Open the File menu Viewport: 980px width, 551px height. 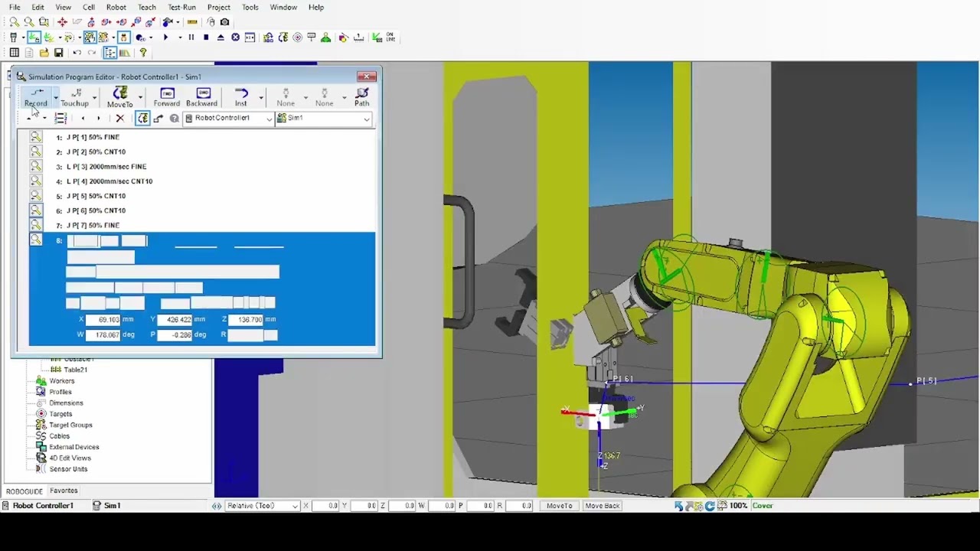point(15,7)
